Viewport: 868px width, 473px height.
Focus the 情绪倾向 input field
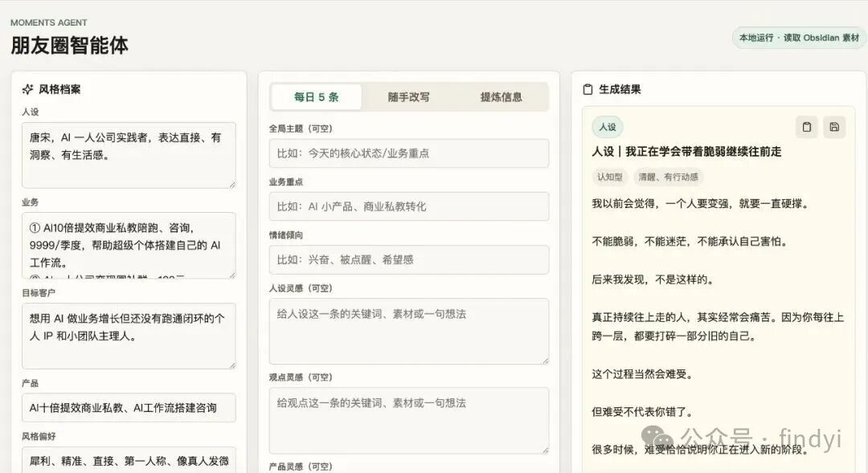[408, 259]
